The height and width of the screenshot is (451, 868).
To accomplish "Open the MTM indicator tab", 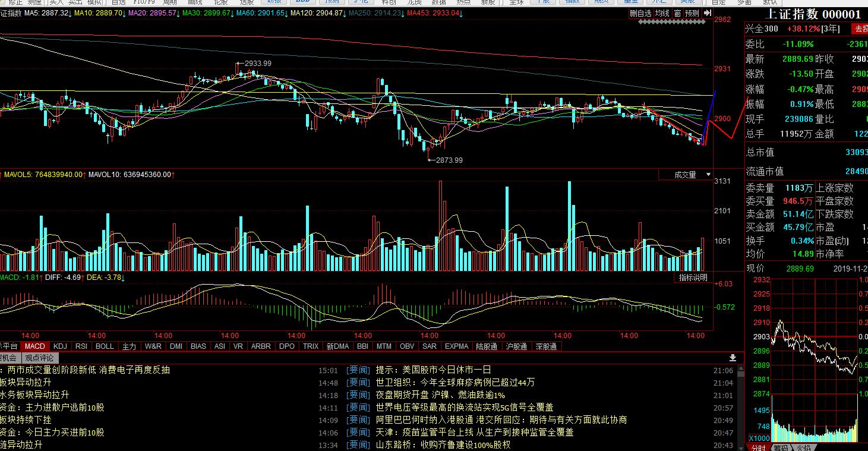I will pyautogui.click(x=384, y=346).
